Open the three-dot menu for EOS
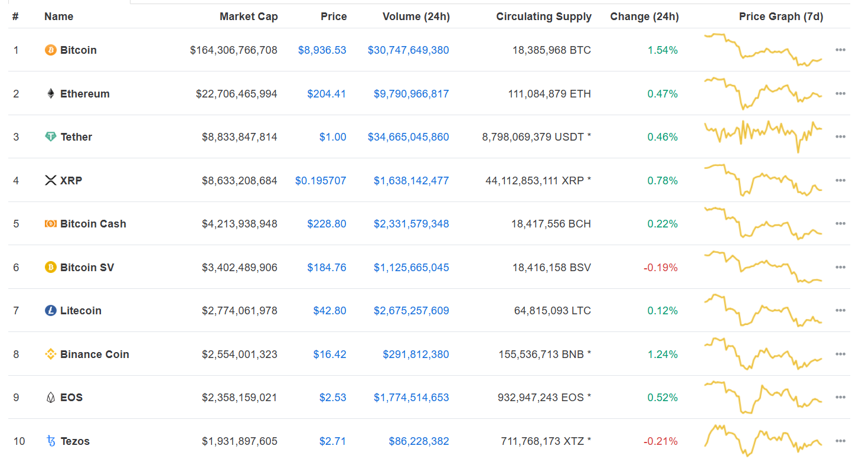 841,398
